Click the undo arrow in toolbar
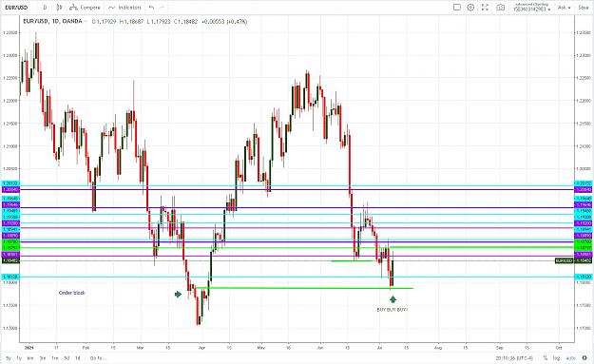Screen dimensions: 594x364 click(151, 8)
